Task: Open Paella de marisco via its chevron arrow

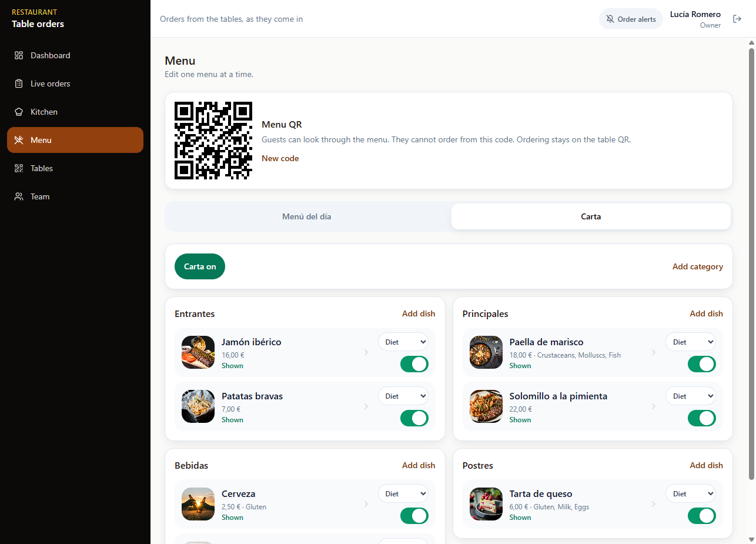Action: click(653, 352)
